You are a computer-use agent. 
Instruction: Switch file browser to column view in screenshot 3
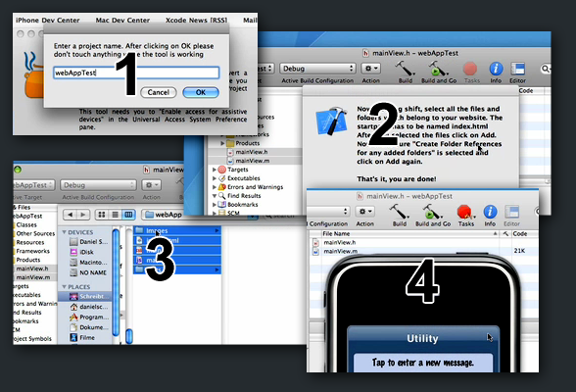(128, 215)
